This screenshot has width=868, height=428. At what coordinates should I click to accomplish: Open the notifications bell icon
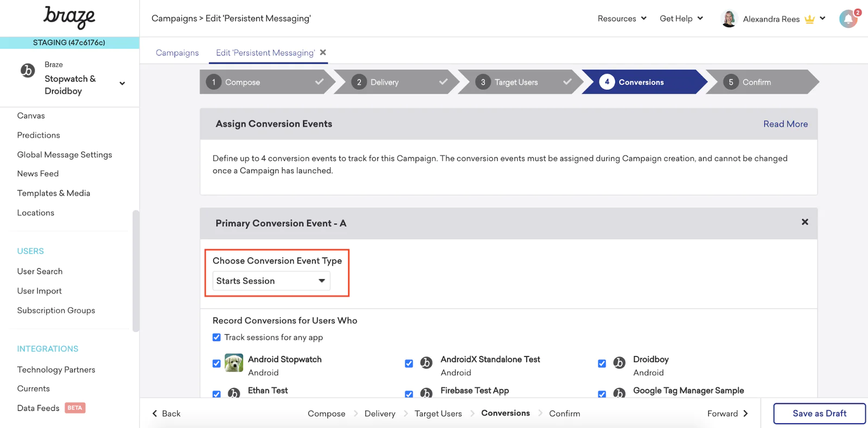[x=848, y=19]
